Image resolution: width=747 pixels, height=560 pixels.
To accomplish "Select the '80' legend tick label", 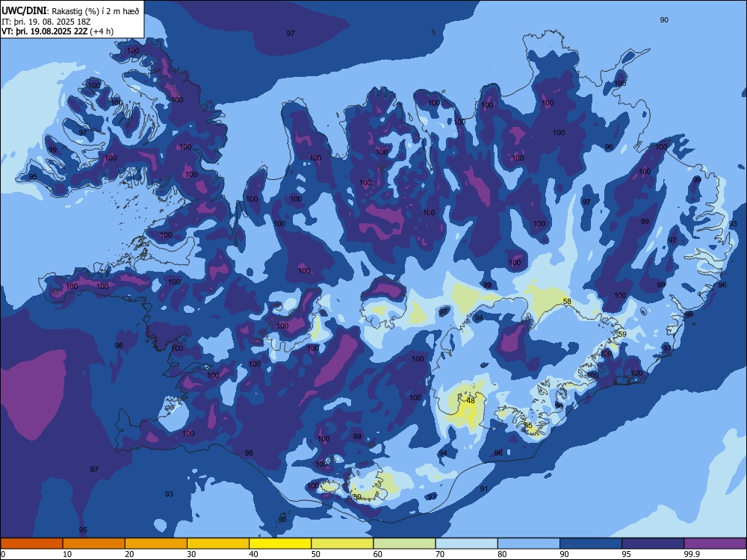I will point(502,554).
